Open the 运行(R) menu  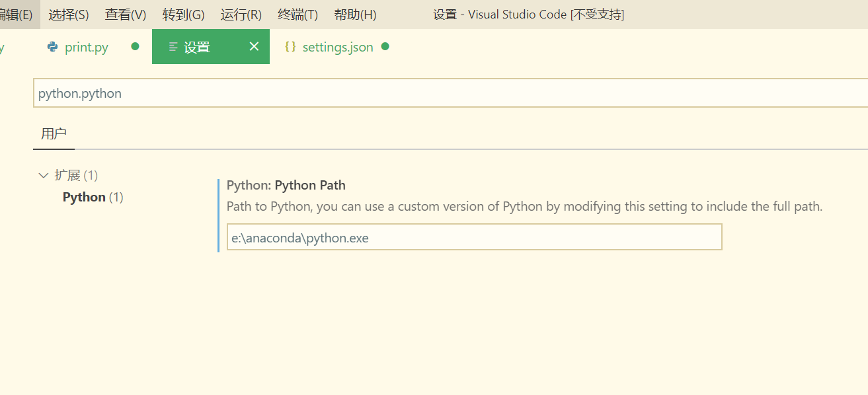(x=241, y=14)
